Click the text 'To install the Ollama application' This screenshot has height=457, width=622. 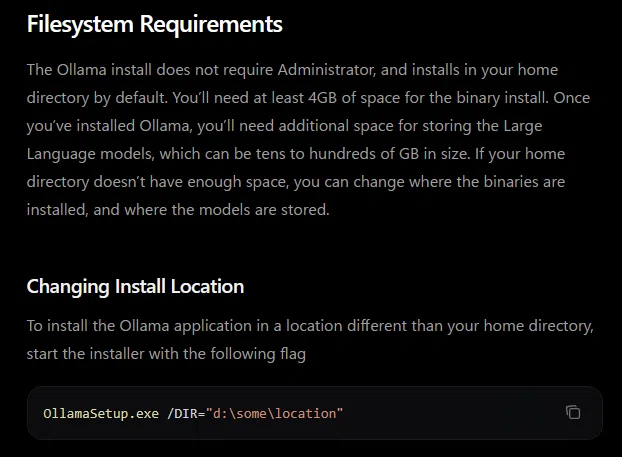tap(139, 326)
